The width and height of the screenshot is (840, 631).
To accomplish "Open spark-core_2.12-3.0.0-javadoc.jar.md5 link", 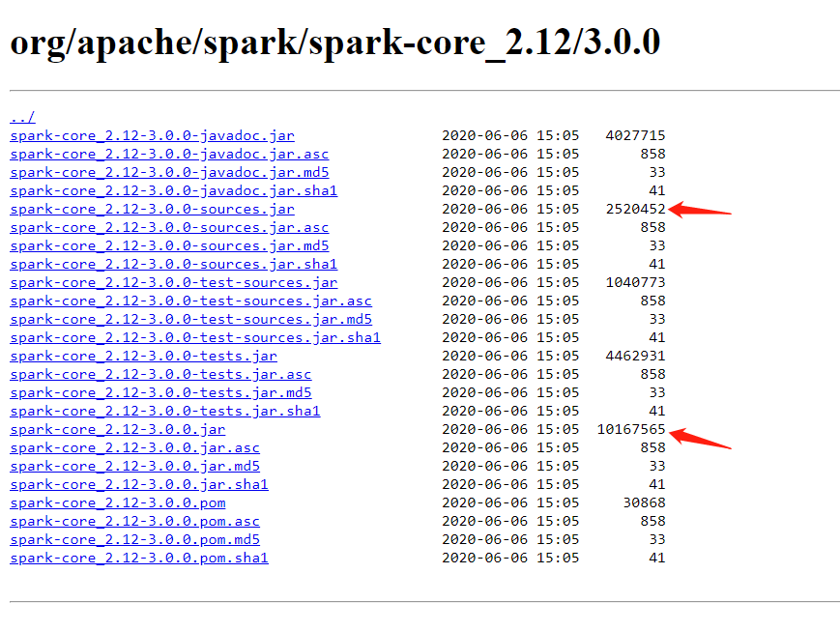I will pos(169,172).
